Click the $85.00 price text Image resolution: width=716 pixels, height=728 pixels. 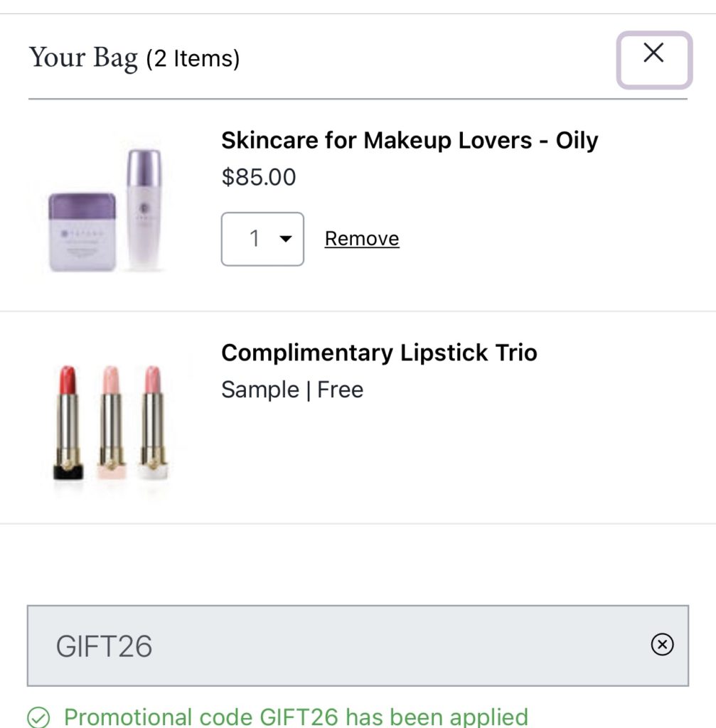tap(259, 177)
